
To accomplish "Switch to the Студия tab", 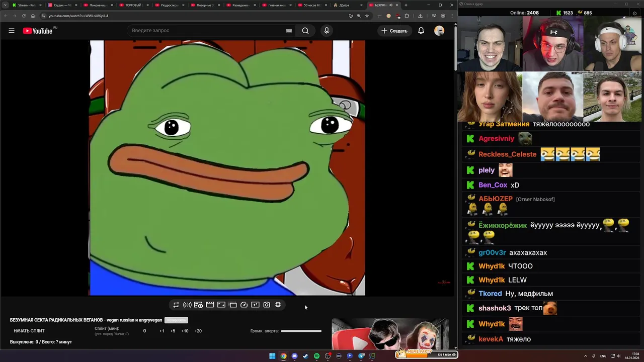I will click(x=62, y=5).
